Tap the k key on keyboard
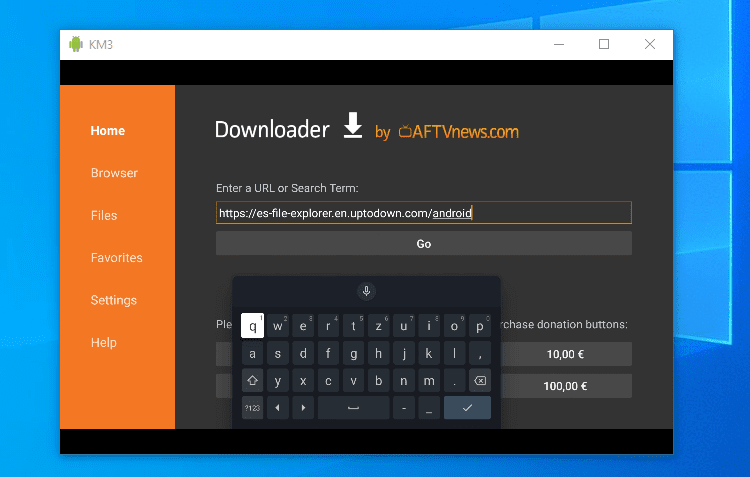 point(429,354)
